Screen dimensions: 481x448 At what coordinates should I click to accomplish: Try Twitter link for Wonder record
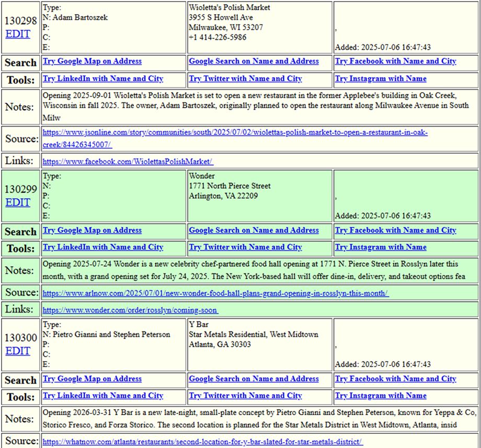point(245,247)
